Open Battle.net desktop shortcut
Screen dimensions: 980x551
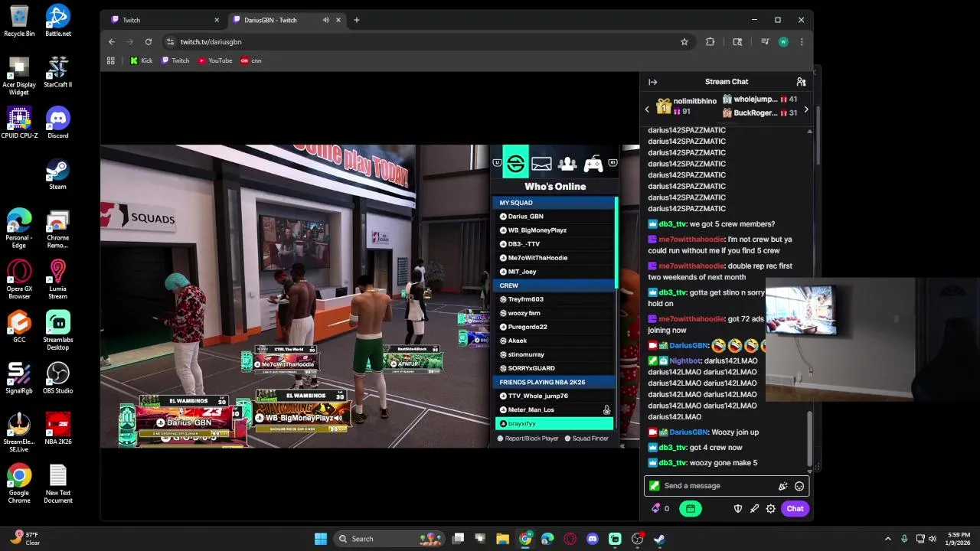[58, 21]
